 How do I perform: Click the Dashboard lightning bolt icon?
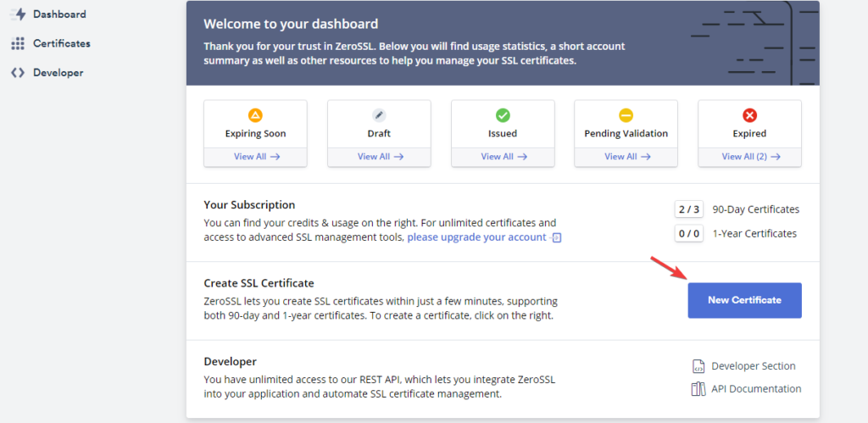pos(18,14)
